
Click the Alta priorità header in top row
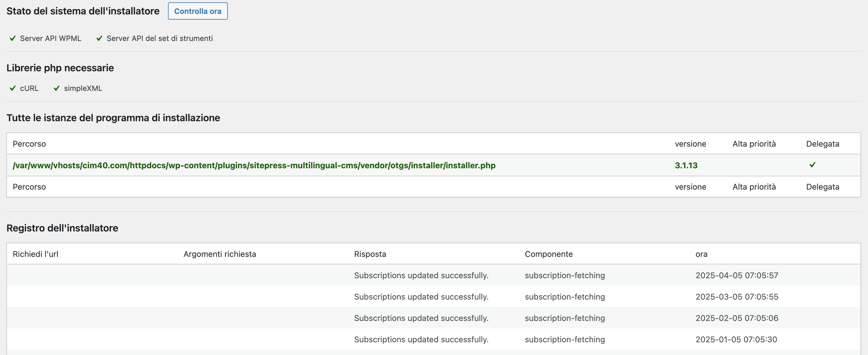click(754, 144)
